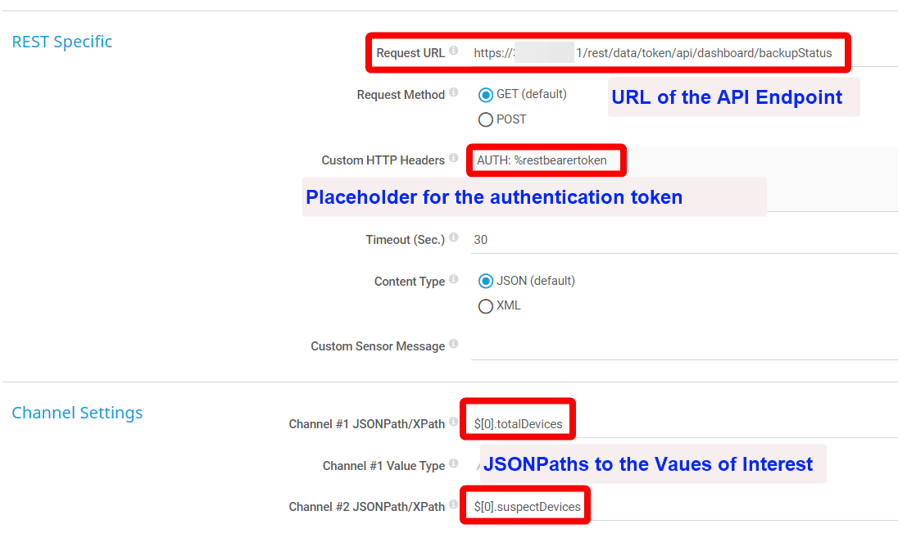Click the Timeout (Sec.) field

(680, 240)
